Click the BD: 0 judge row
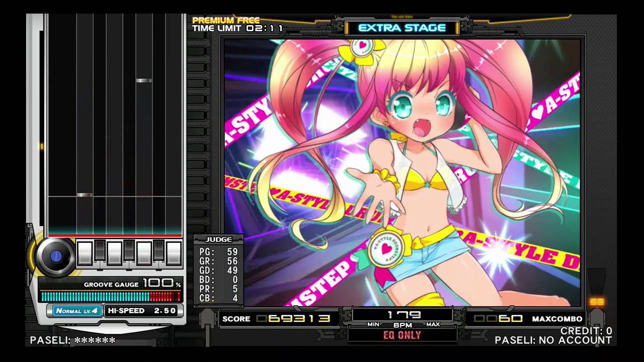This screenshot has height=362, width=644. (x=219, y=280)
